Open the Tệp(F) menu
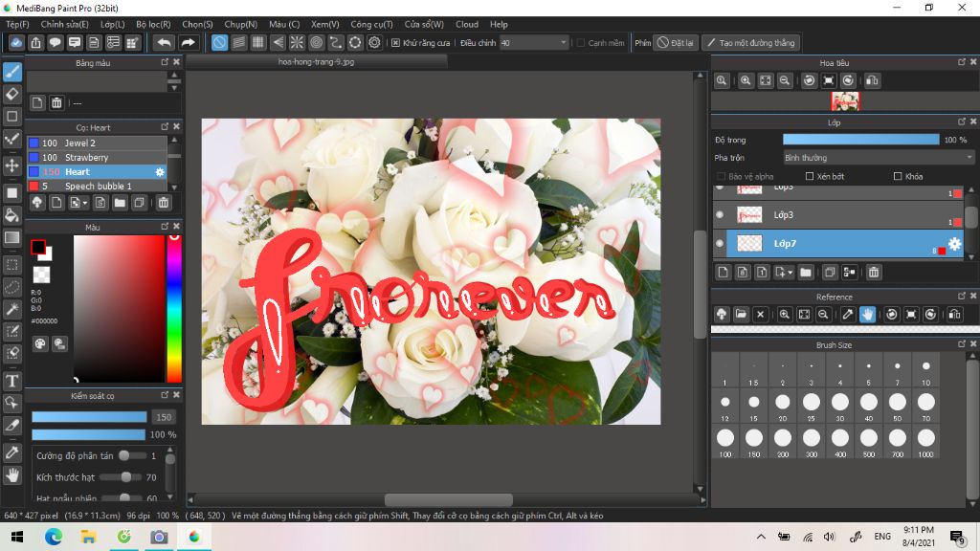980x551 pixels. click(17, 24)
